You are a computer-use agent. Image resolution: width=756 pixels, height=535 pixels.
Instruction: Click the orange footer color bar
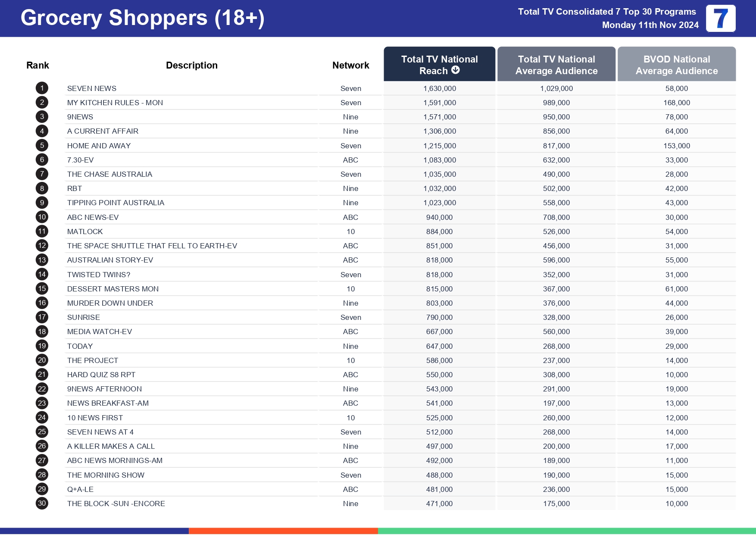[x=283, y=531]
